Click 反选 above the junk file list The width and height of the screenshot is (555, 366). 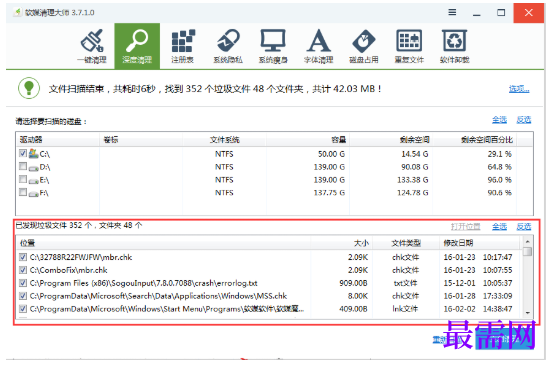click(523, 227)
